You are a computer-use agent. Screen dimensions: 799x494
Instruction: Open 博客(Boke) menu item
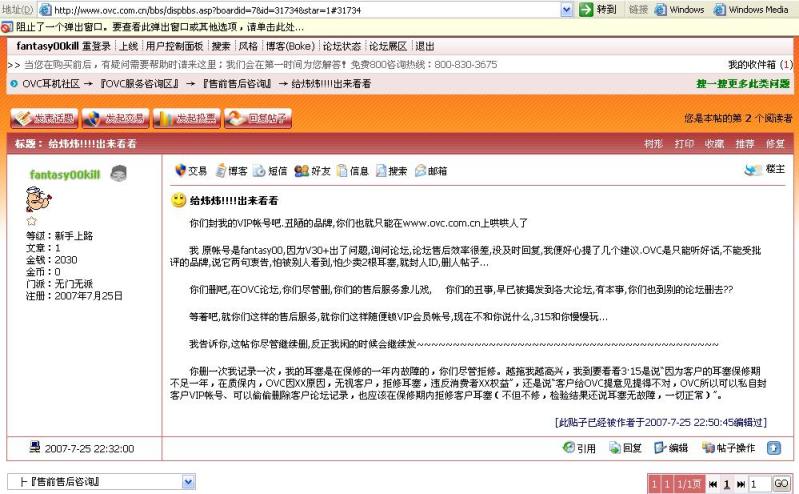290,46
